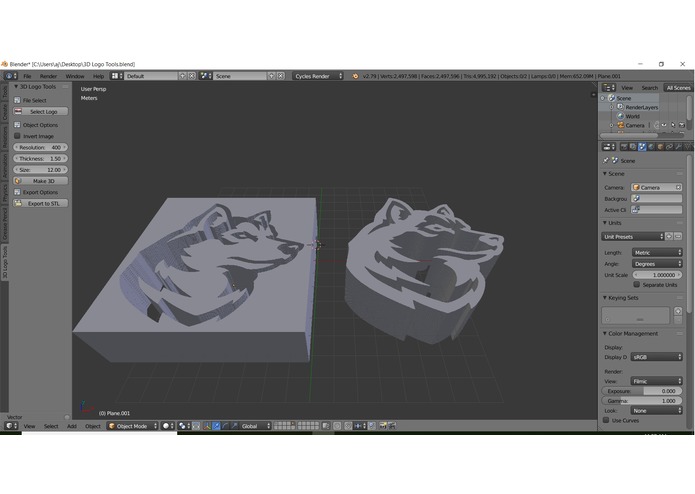Viewport: 695px width, 494px height.
Task: Toggle the snap magnet button in 3D header
Action: pyautogui.click(x=349, y=426)
